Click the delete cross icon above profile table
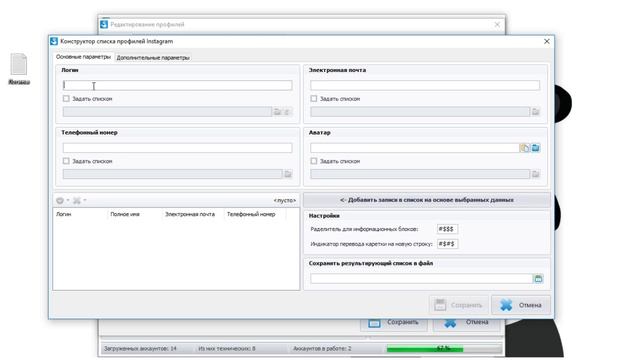Screen dimensions: 640x360 (77, 200)
